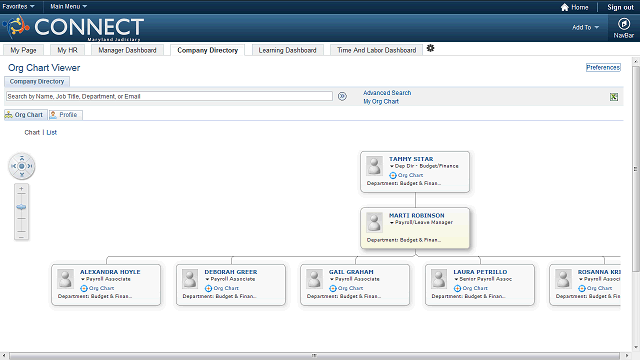This screenshot has height=360, width=640.
Task: Switch to the Profile sub-tab
Action: (x=65, y=115)
